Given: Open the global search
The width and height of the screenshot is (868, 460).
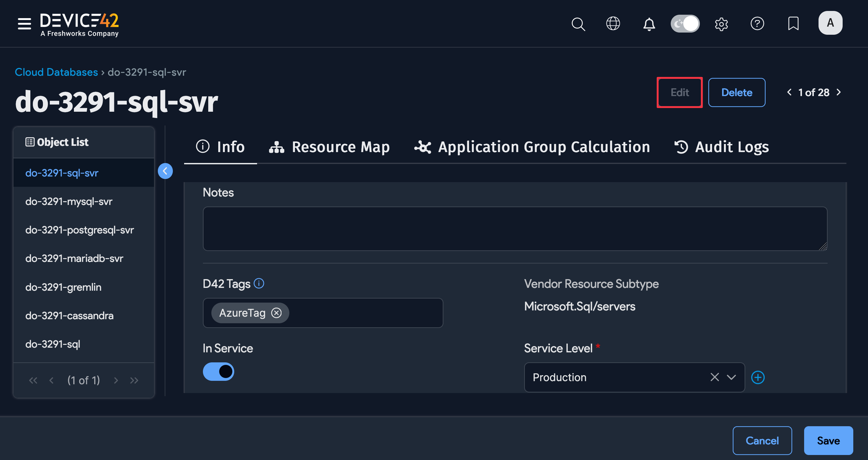Looking at the screenshot, I should [578, 23].
